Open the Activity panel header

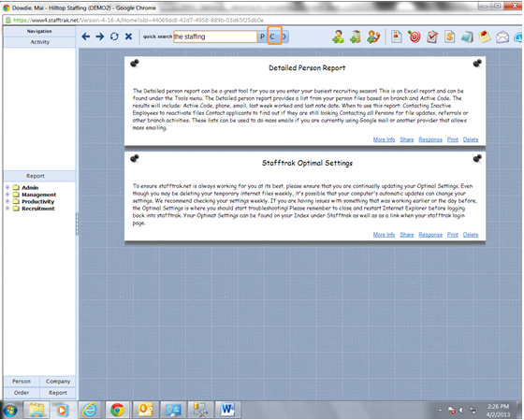click(x=39, y=42)
